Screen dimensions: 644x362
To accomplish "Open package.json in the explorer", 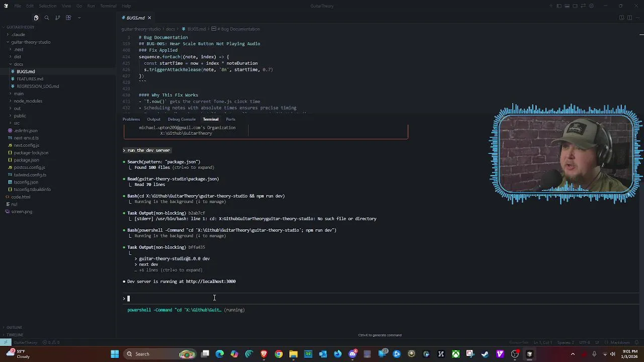I will click(x=26, y=160).
